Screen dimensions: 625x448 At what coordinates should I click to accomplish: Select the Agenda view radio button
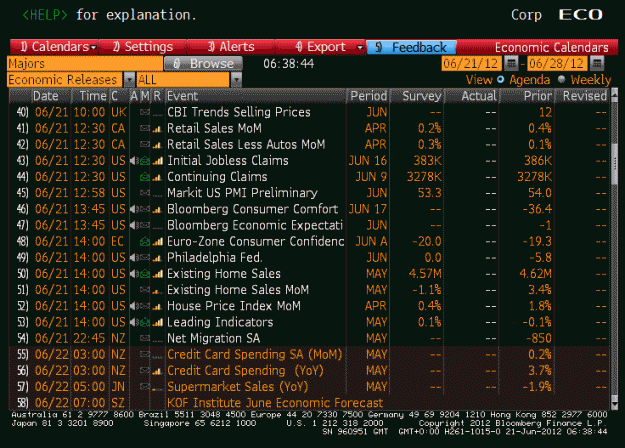(501, 80)
